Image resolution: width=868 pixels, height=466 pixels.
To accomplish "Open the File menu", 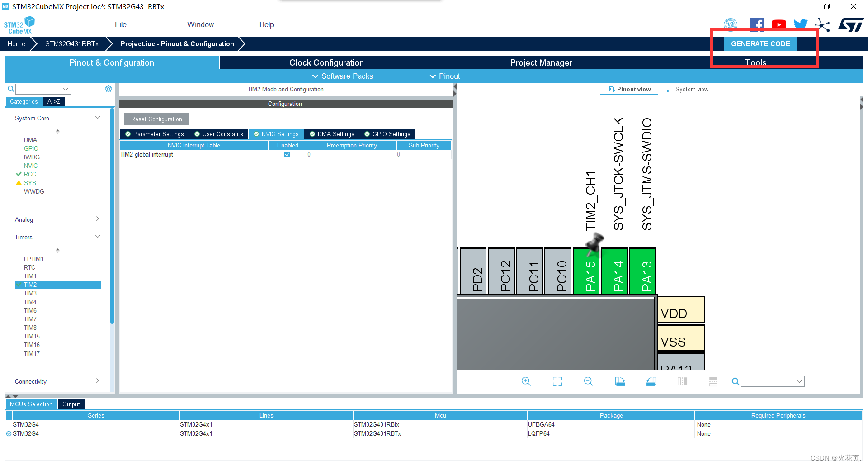I will [x=121, y=25].
